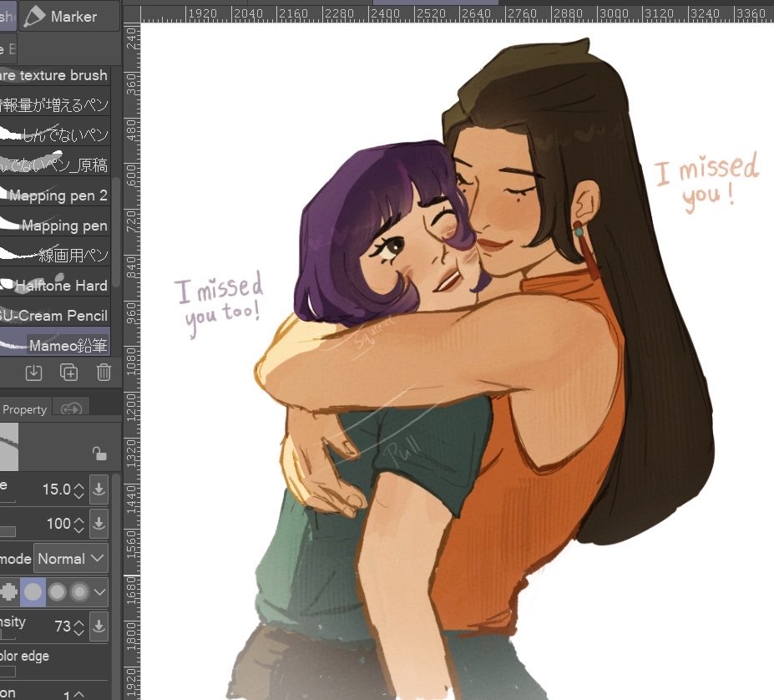Open brush size dynamics settings button

point(99,489)
